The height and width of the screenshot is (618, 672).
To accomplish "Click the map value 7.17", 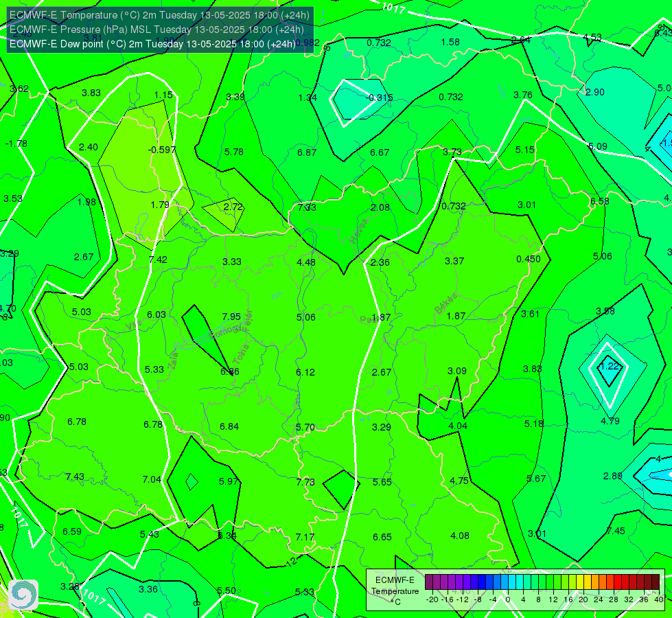I will point(305,537).
